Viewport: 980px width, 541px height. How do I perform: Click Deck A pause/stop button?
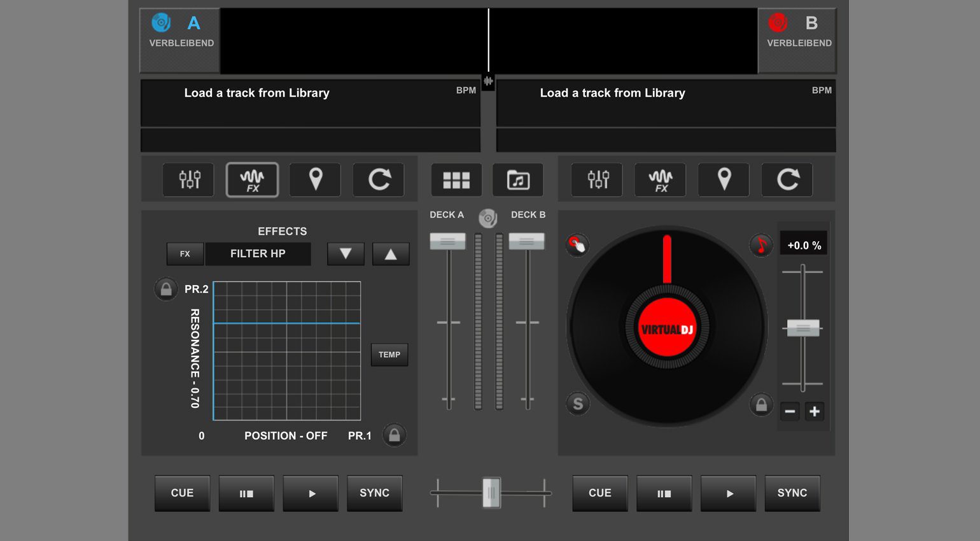(246, 493)
